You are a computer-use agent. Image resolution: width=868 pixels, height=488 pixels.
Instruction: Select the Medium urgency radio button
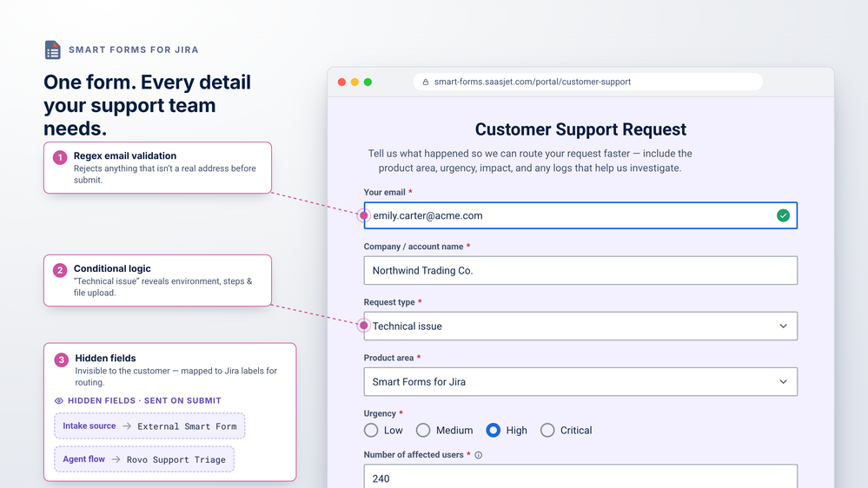coord(423,430)
